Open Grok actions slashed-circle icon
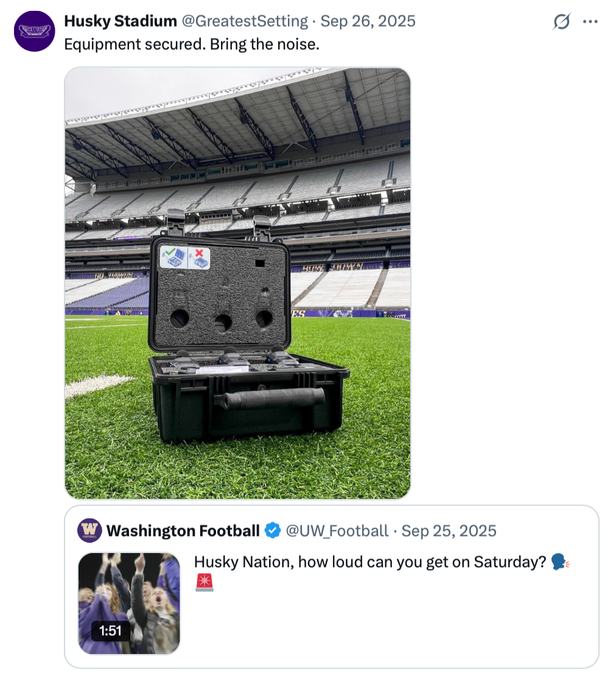This screenshot has width=616, height=679. 561,21
